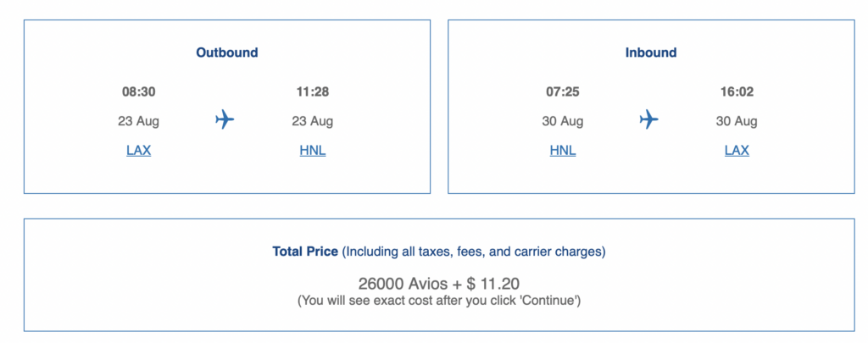Select the 11:28 outbound arrival time
The height and width of the screenshot is (343, 868).
[312, 91]
